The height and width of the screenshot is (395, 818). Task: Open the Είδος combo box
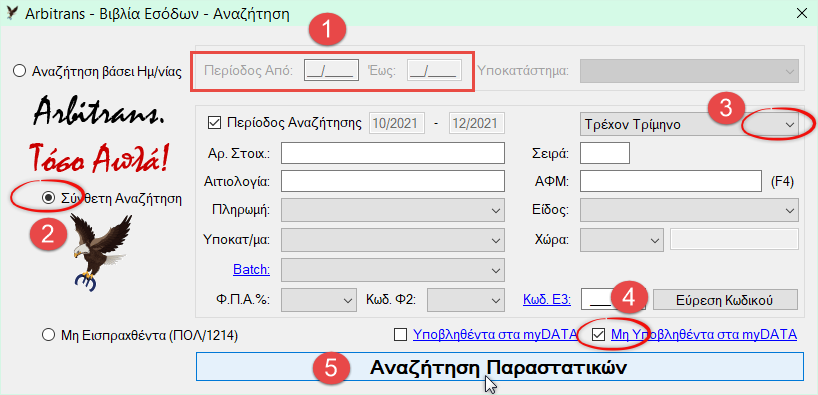pyautogui.click(x=689, y=210)
